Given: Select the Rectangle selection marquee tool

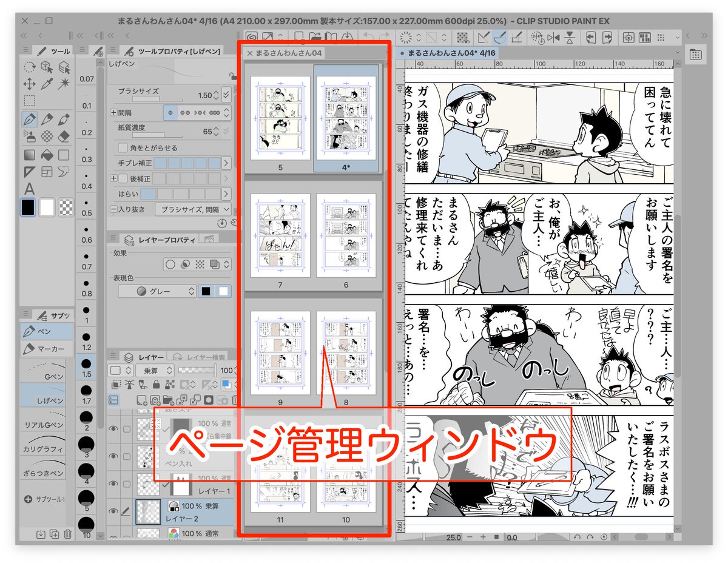Looking at the screenshot, I should pyautogui.click(x=30, y=101).
